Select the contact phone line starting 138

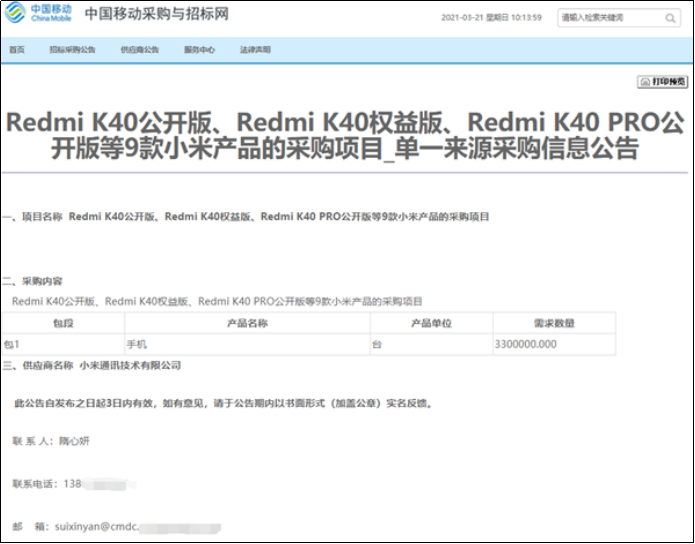[73, 484]
